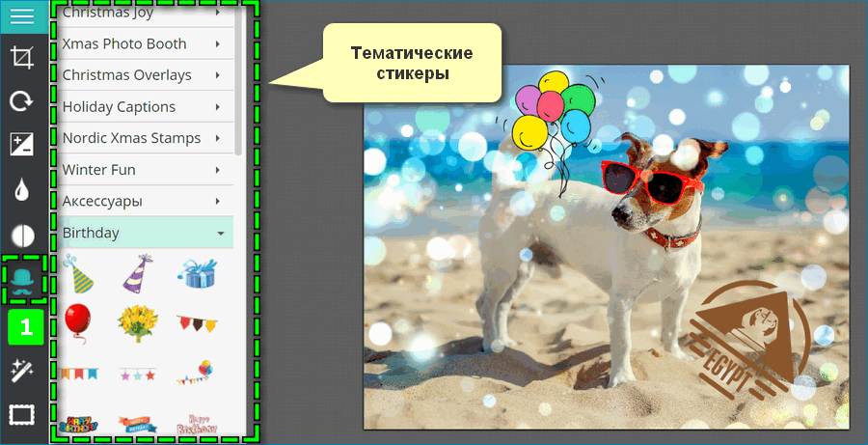Open the half-circle contrast tool
The width and height of the screenshot is (868, 445).
[x=22, y=236]
